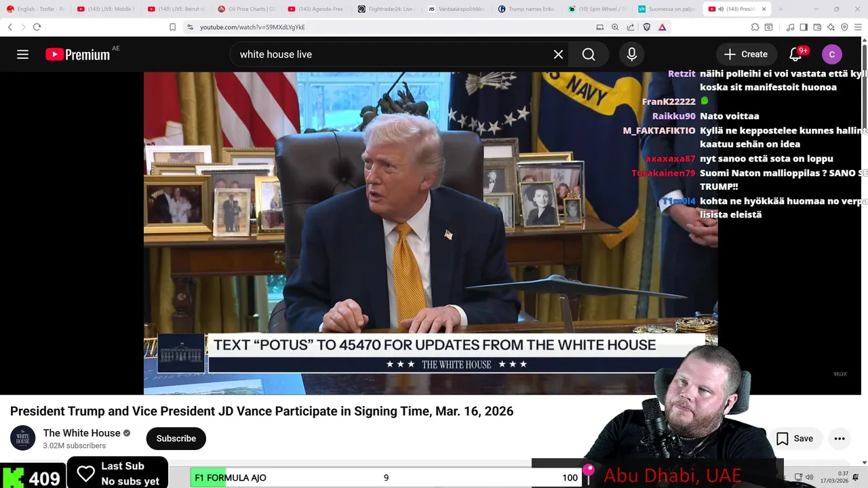Click chat username M_FAKTAFIKTIO
This screenshot has width=868, height=488.
pos(659,130)
